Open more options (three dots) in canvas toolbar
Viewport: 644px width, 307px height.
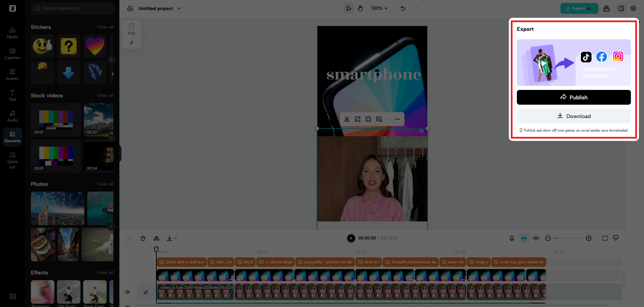click(x=397, y=119)
